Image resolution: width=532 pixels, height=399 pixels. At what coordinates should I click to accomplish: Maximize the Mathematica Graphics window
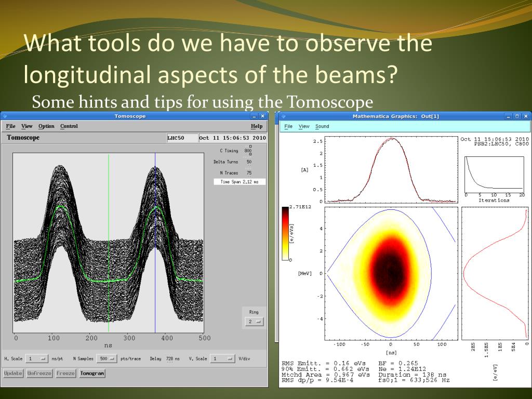517,116
